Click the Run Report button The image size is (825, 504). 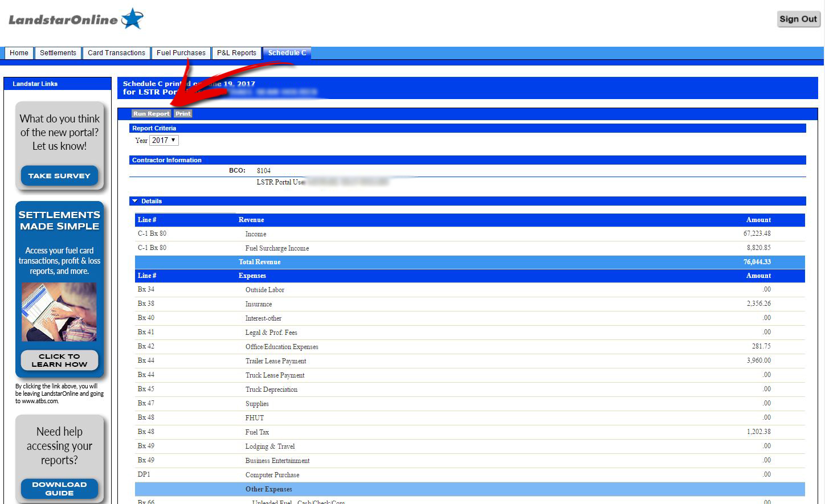[x=152, y=113]
